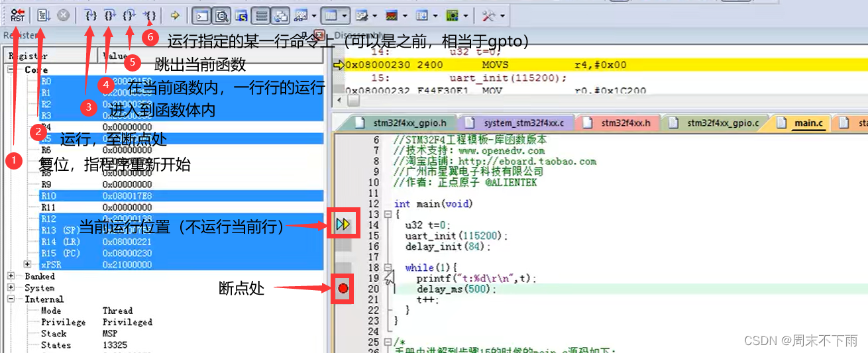Click the Step Over line icon

pos(111,15)
